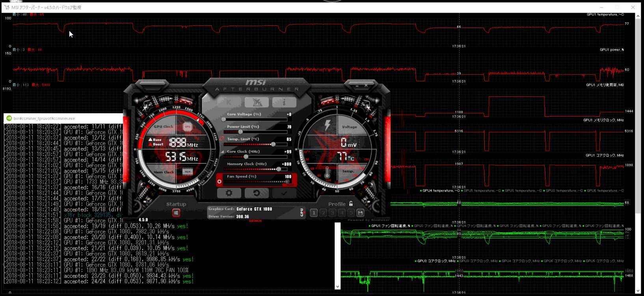Apply settings with the checkmark button
Viewport: 644px width, 296px height.
pyautogui.click(x=284, y=193)
